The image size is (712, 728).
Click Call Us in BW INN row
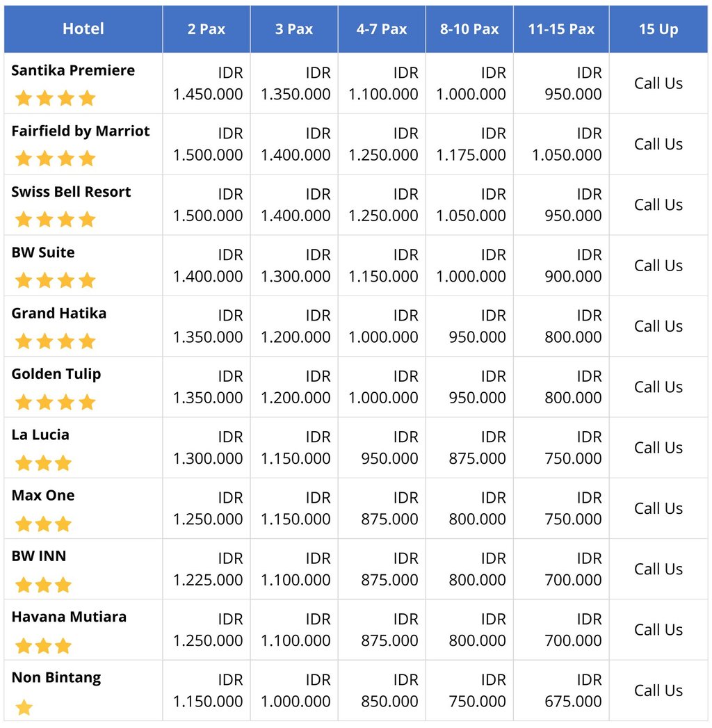[x=658, y=569]
